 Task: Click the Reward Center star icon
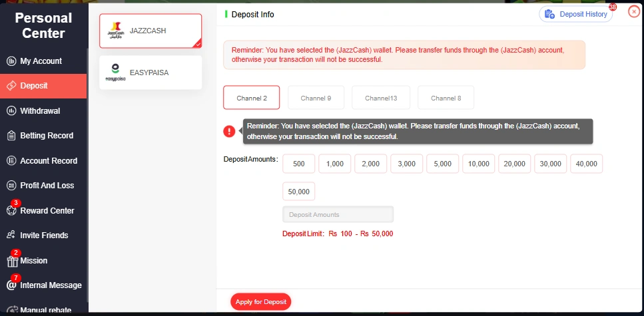pos(11,211)
